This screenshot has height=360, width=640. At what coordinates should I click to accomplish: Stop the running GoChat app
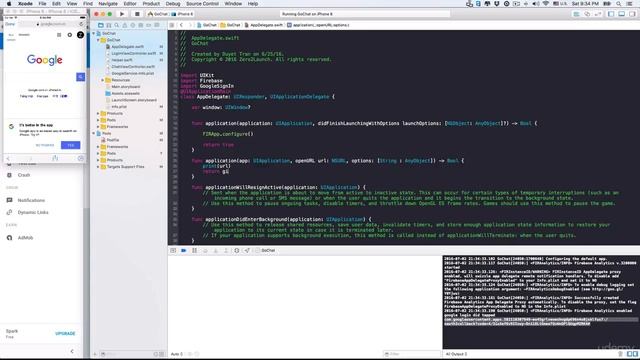coord(137,14)
